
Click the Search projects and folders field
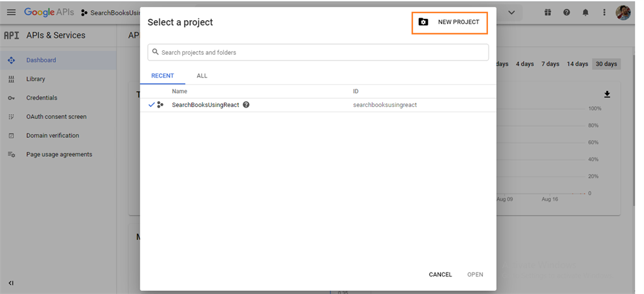(x=318, y=52)
